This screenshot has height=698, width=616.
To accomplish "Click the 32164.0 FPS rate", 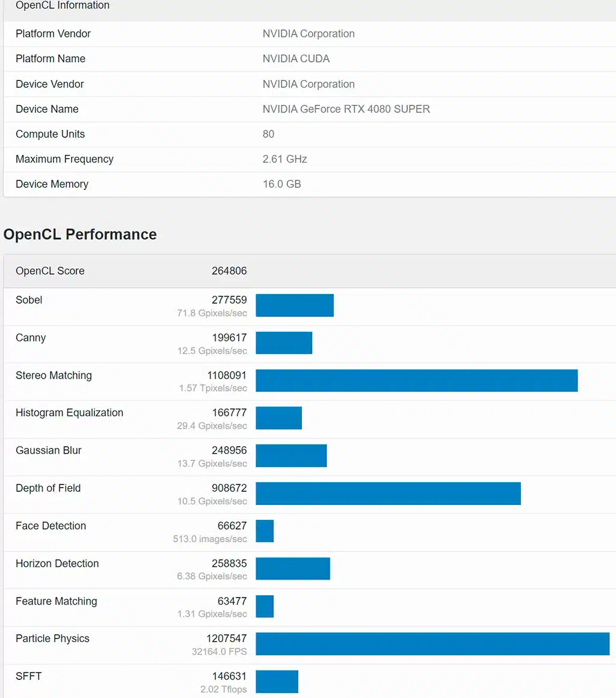I will (x=219, y=652).
